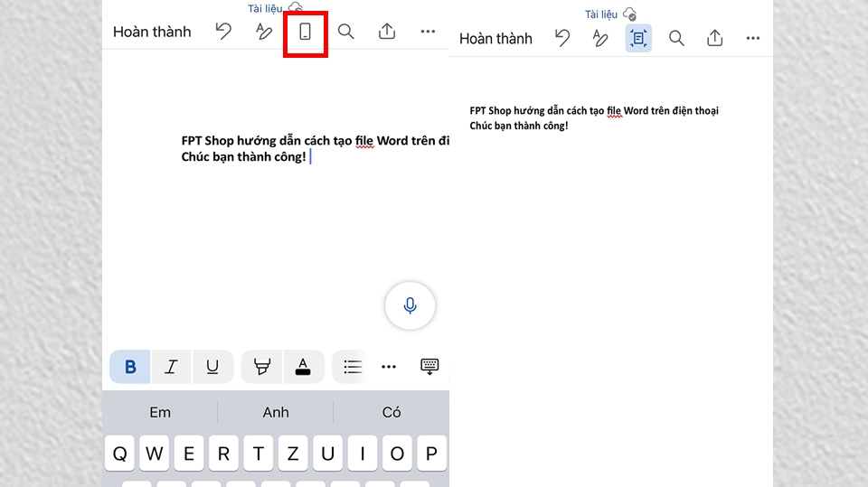Tap cloud saved status icon on the right
The width and height of the screenshot is (868, 487).
629,14
